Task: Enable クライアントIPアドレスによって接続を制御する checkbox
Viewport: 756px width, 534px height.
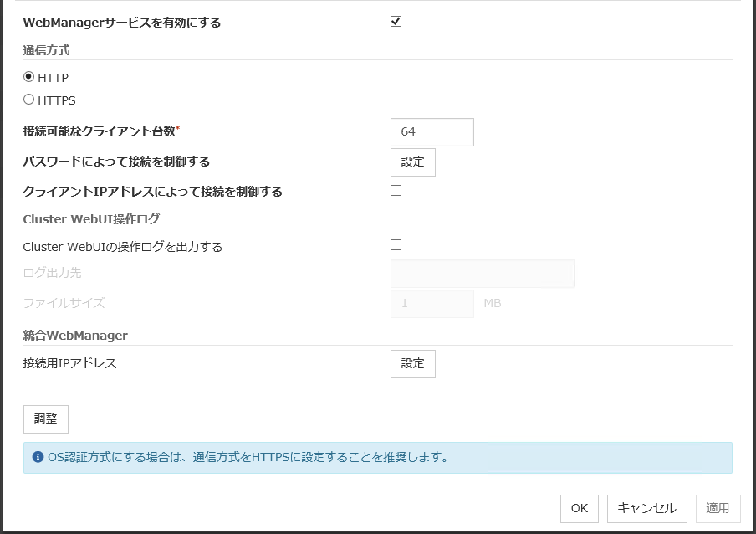Action: pos(396,191)
